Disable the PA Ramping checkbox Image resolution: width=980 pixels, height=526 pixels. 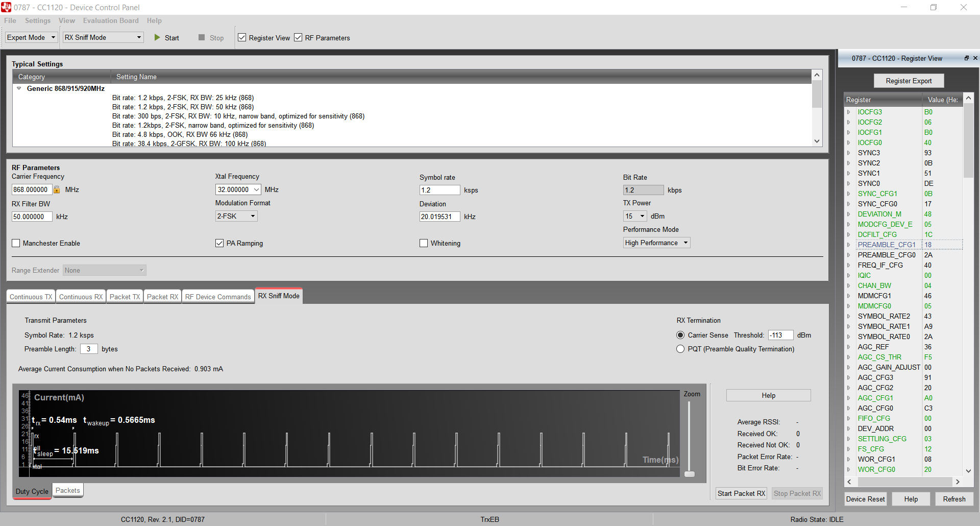pos(219,243)
